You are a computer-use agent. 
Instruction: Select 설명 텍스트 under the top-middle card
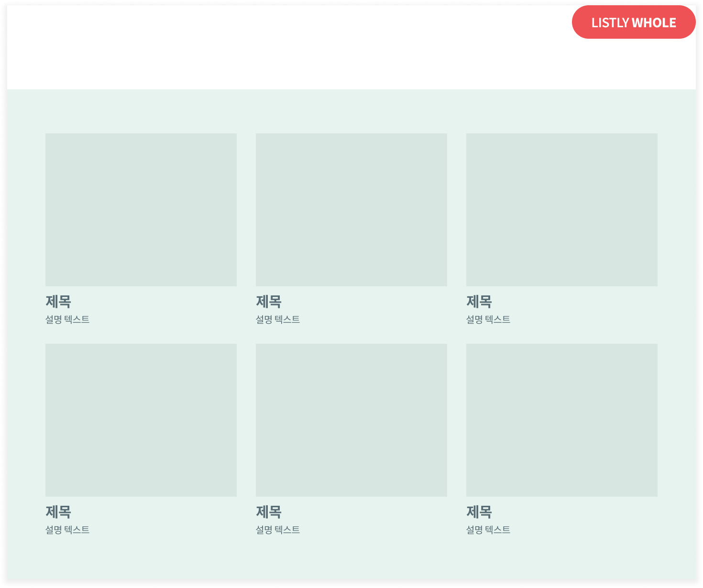click(278, 319)
